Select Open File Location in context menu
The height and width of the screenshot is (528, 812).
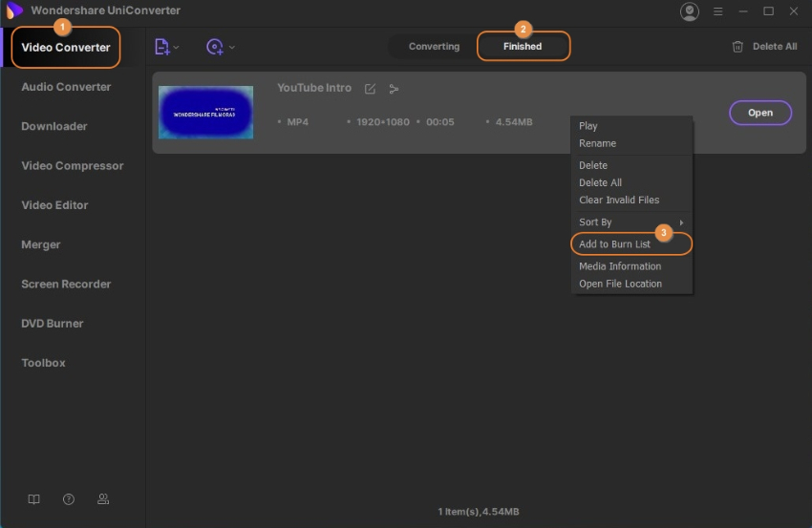point(620,284)
